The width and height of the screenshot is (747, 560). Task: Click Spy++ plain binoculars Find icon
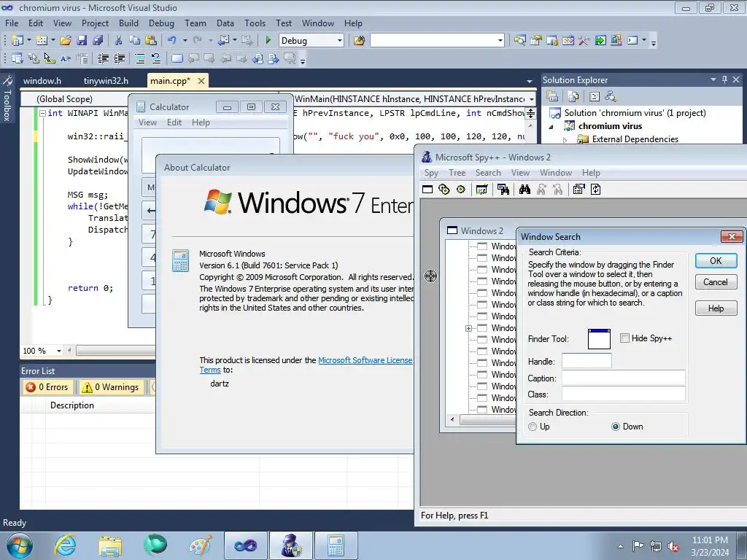[525, 190]
